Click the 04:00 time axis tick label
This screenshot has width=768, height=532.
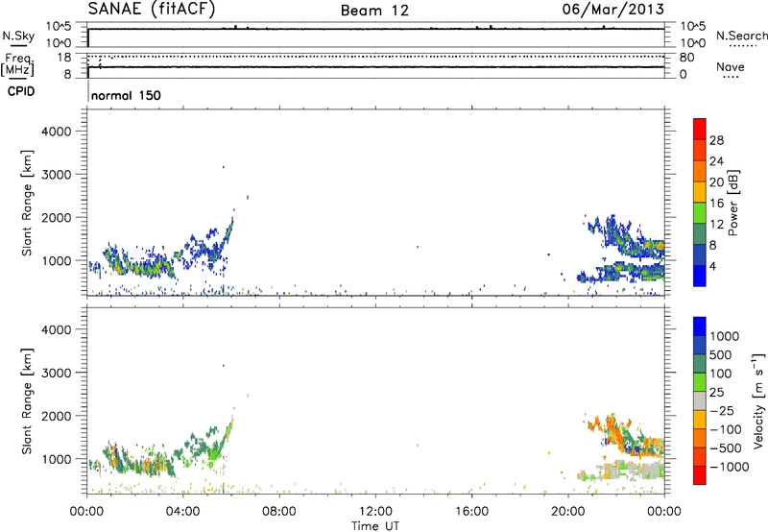point(182,512)
